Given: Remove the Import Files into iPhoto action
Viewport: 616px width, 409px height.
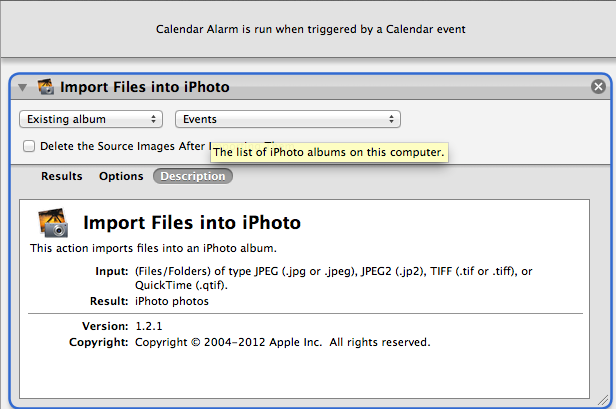Looking at the screenshot, I should click(x=598, y=86).
